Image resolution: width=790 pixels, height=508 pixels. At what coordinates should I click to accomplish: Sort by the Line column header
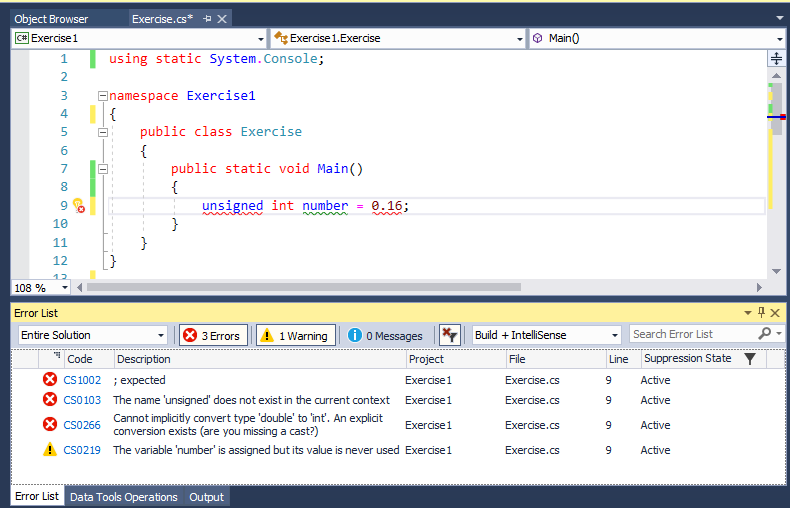click(623, 359)
